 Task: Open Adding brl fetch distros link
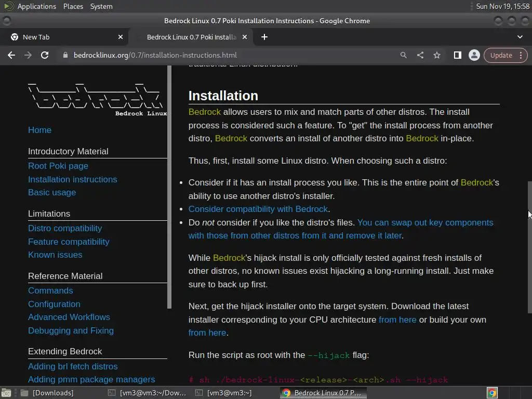tap(73, 366)
